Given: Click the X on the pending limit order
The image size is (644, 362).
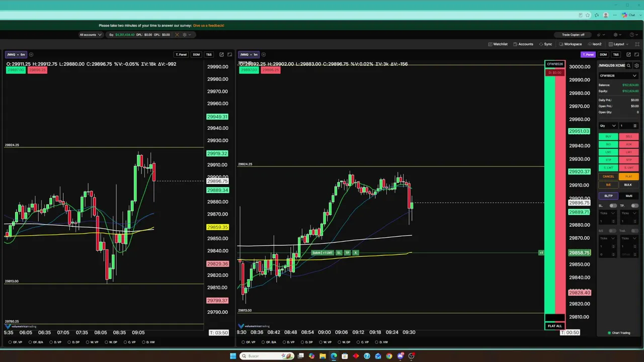Looking at the screenshot, I should point(356,252).
